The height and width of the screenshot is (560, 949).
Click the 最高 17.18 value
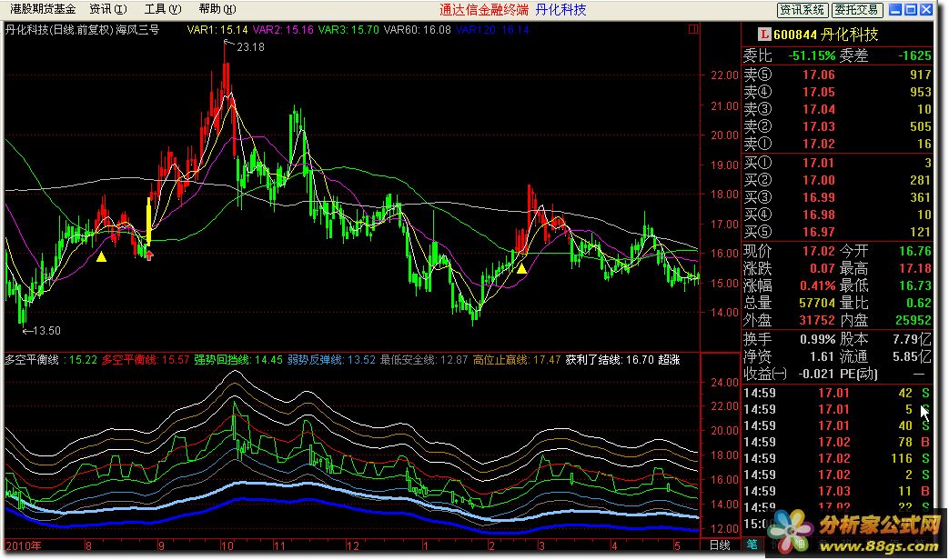(x=915, y=268)
